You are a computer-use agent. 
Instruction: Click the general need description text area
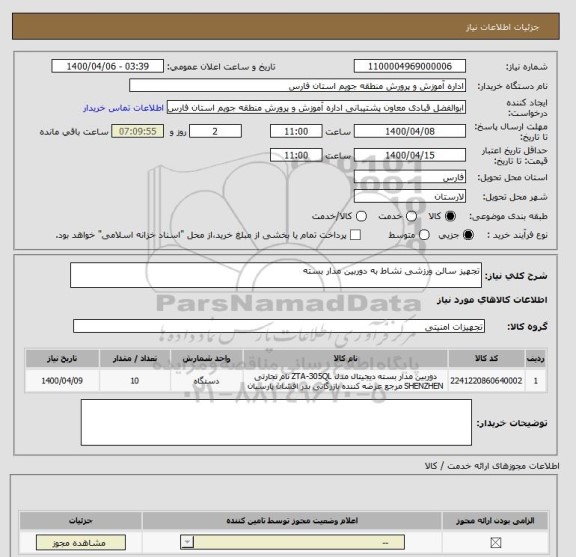[x=276, y=275]
